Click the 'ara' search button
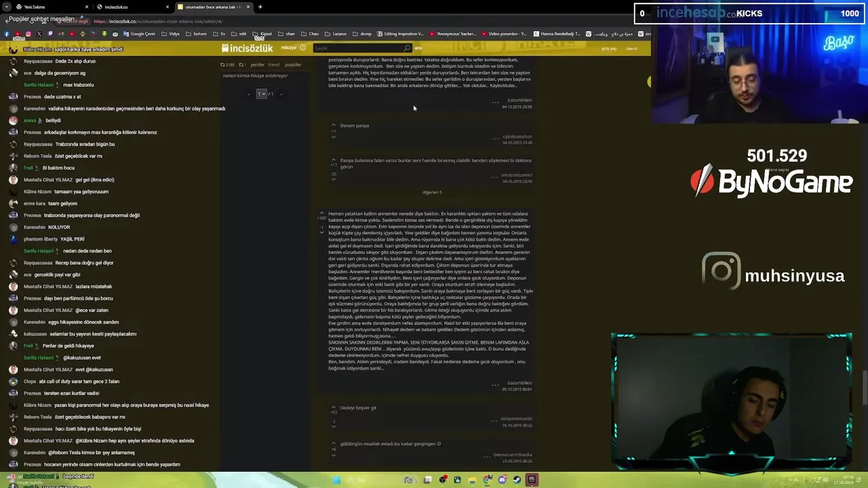Image resolution: width=868 pixels, height=488 pixels. click(x=418, y=48)
